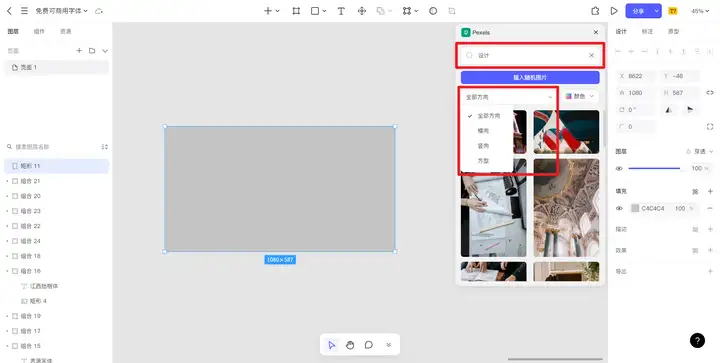Toggle layer opacity visibility eye
720x363 pixels.
point(619,168)
